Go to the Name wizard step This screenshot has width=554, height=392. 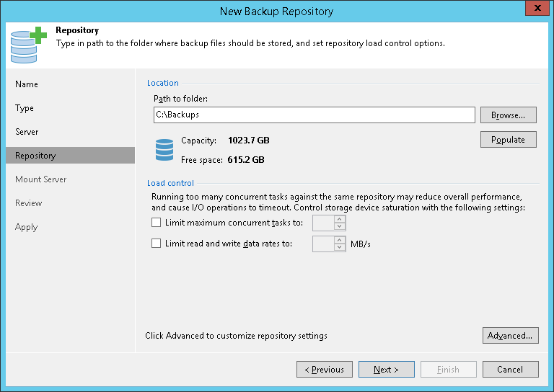pyautogui.click(x=27, y=84)
